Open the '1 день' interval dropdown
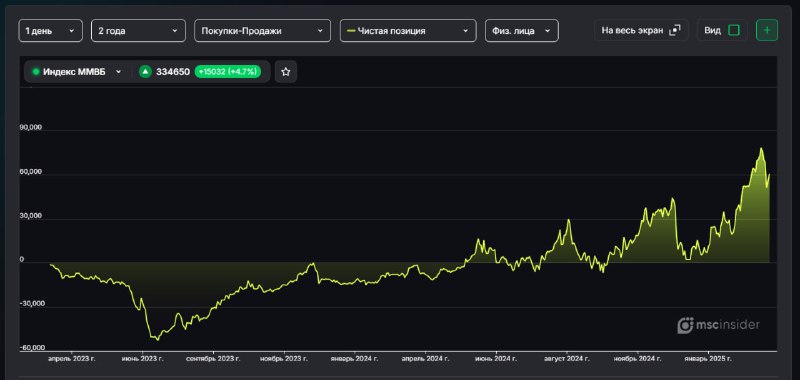This screenshot has height=380, width=800. pyautogui.click(x=51, y=31)
